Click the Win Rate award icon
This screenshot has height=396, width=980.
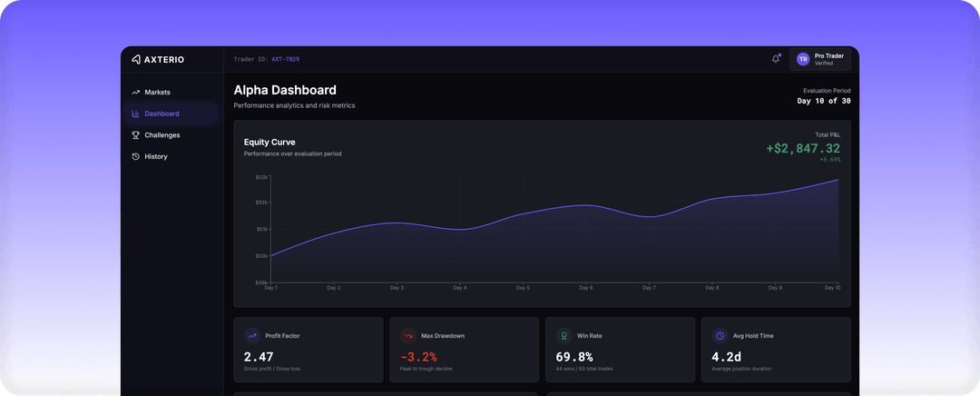[564, 336]
